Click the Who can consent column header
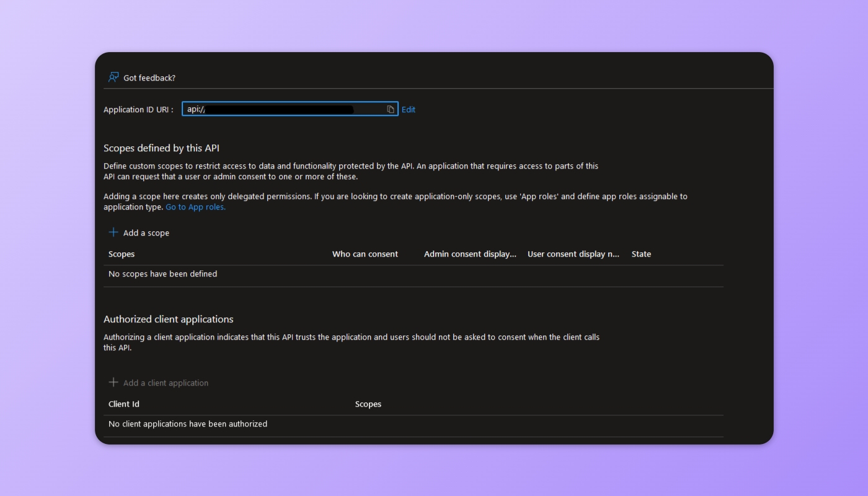Screen dimensions: 868x496 pos(365,254)
